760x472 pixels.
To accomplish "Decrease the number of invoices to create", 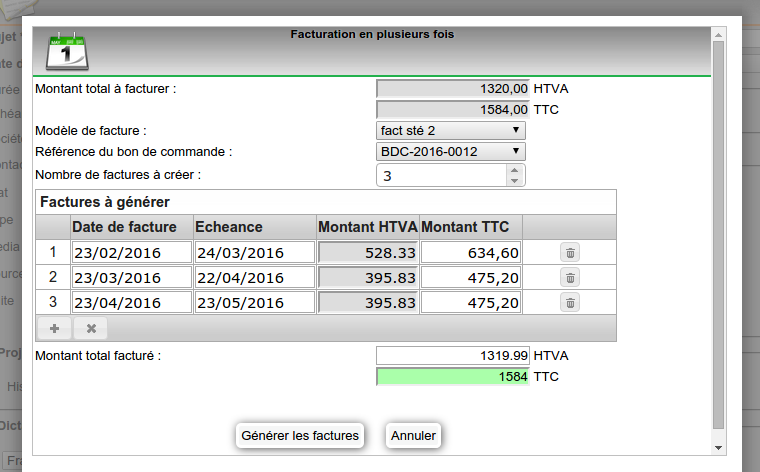I will (x=515, y=181).
